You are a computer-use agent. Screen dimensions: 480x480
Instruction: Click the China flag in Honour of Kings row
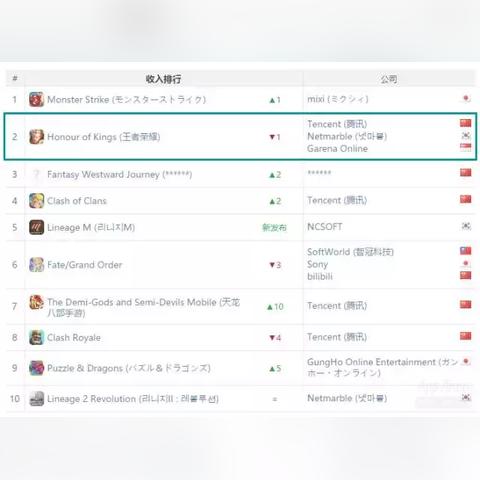[466, 123]
